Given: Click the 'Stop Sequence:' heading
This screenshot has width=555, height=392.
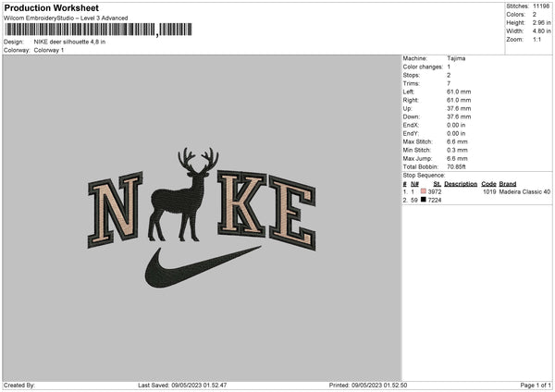Looking at the screenshot, I should tap(424, 175).
